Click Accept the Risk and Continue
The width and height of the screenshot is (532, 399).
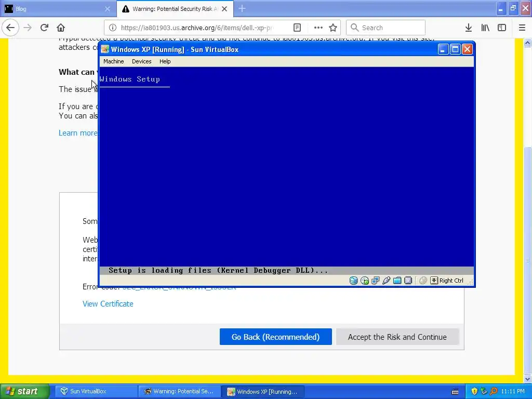point(397,337)
